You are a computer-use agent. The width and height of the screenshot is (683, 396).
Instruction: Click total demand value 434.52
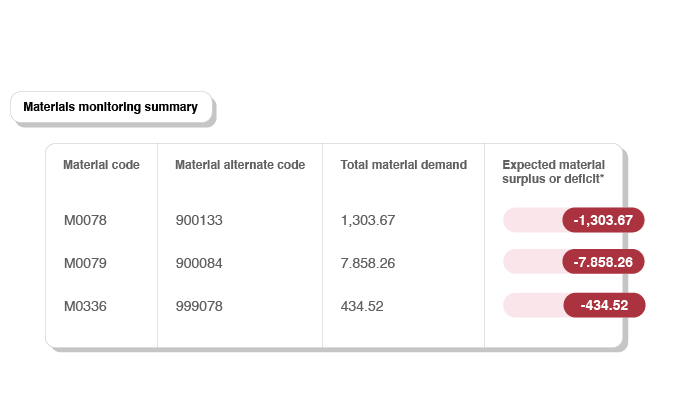(x=362, y=306)
